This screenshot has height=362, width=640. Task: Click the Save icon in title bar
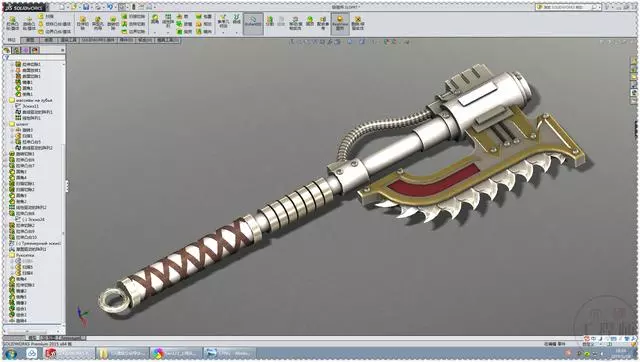point(86,7)
